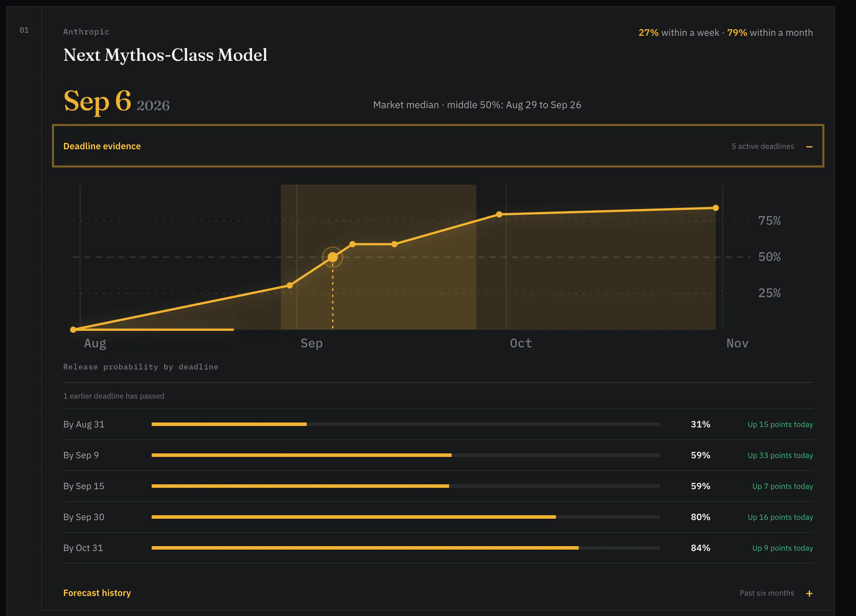Click the 'Nov' axis label
The width and height of the screenshot is (856, 616).
click(x=737, y=343)
